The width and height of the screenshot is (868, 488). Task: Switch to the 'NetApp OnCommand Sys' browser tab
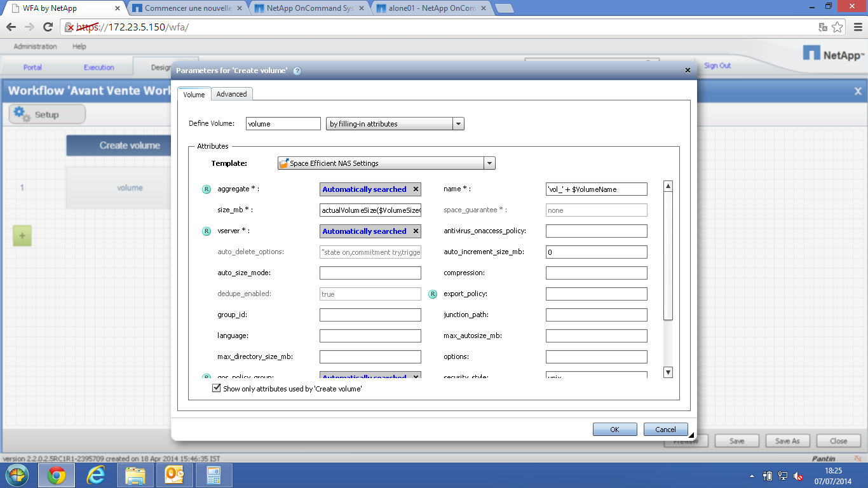point(309,8)
